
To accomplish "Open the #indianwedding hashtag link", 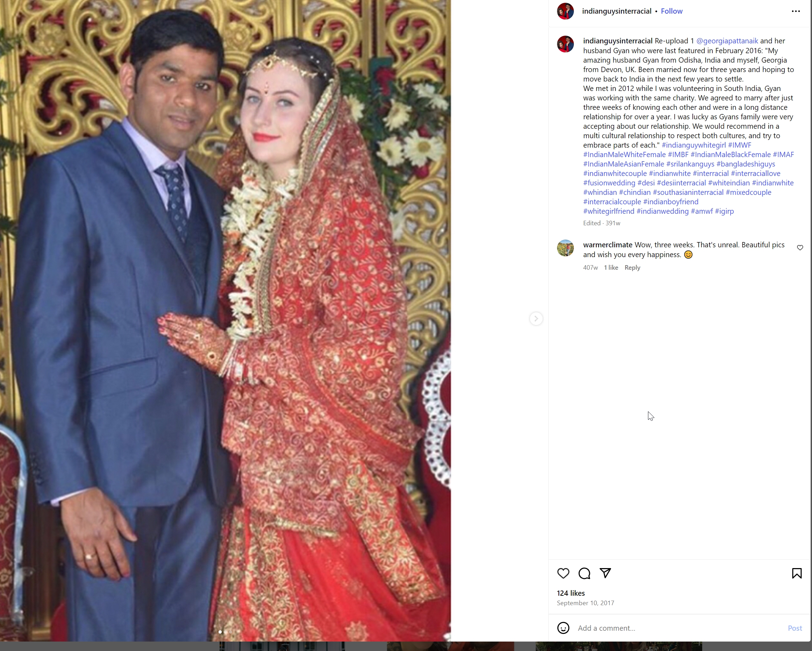I will 662,211.
